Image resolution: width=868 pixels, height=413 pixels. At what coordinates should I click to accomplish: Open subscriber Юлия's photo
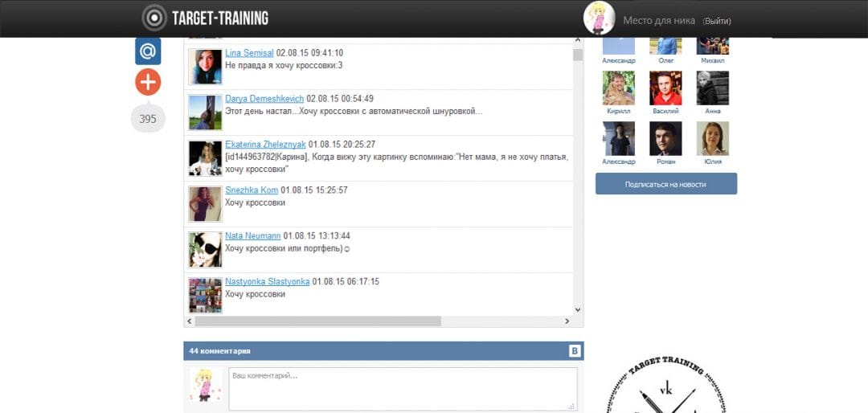pyautogui.click(x=712, y=138)
